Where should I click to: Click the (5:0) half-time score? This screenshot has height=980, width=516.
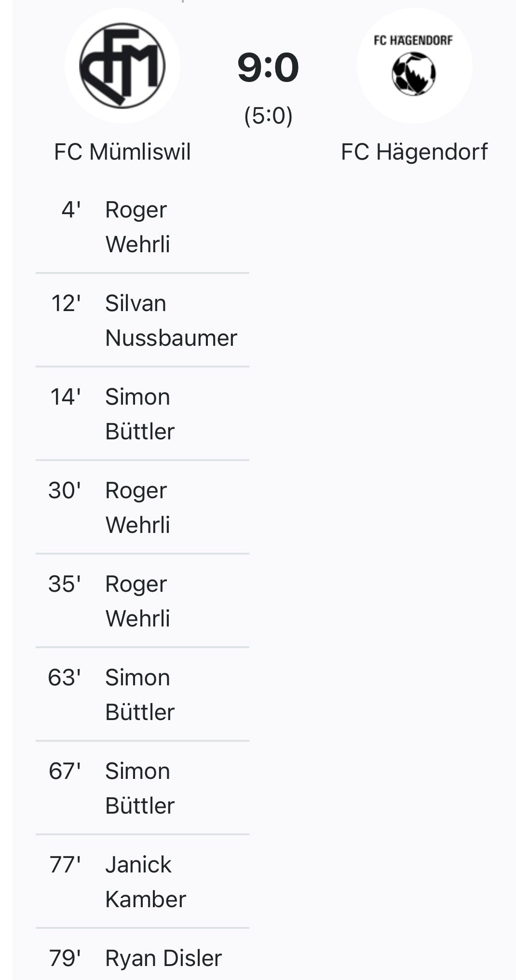click(268, 116)
